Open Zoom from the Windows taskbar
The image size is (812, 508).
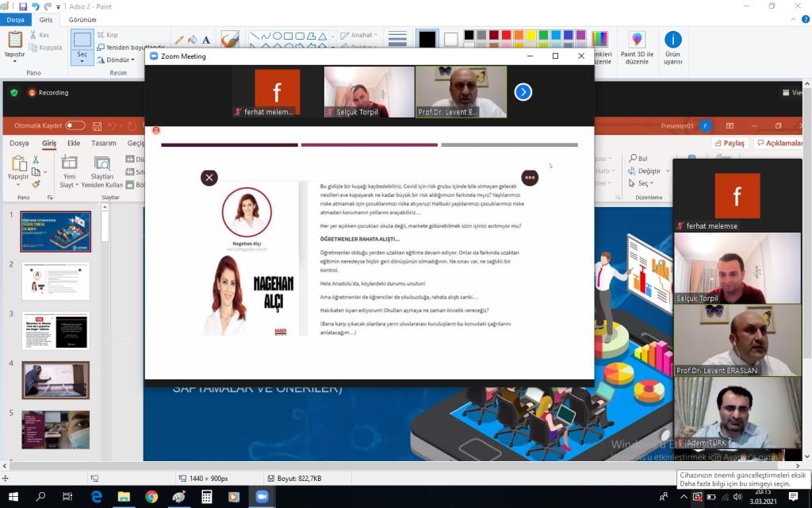(261, 497)
